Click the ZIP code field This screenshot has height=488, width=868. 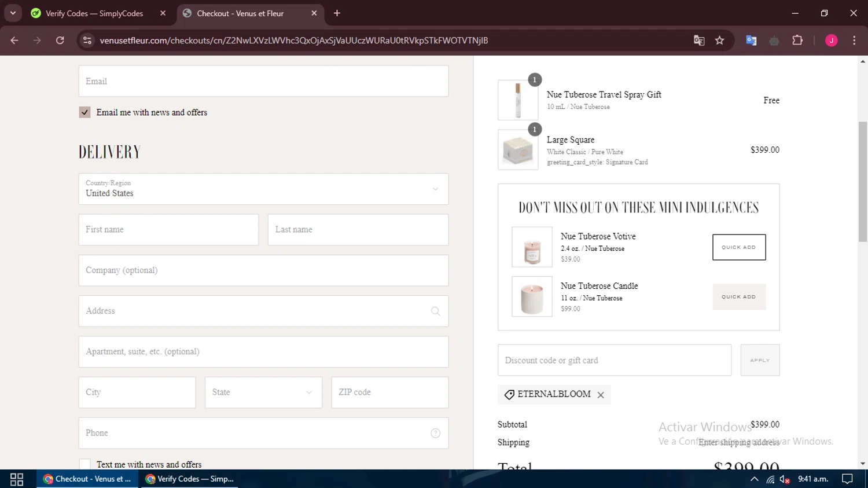[x=390, y=392]
